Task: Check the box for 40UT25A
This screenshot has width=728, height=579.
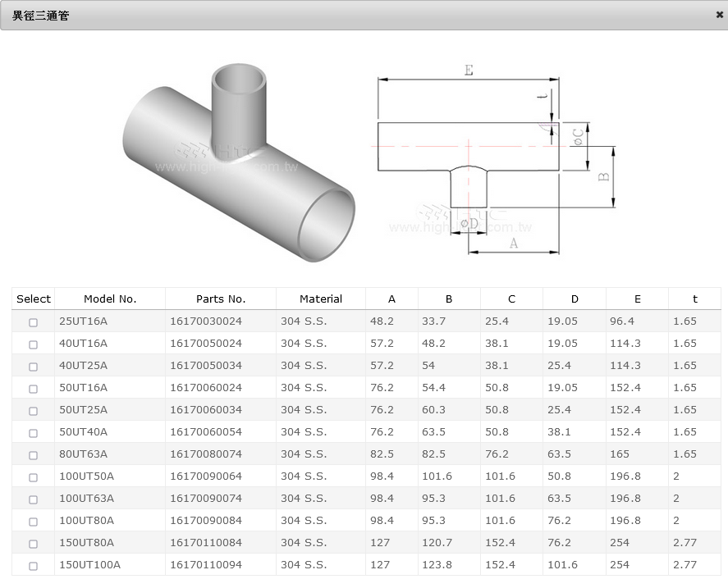Action: point(34,367)
